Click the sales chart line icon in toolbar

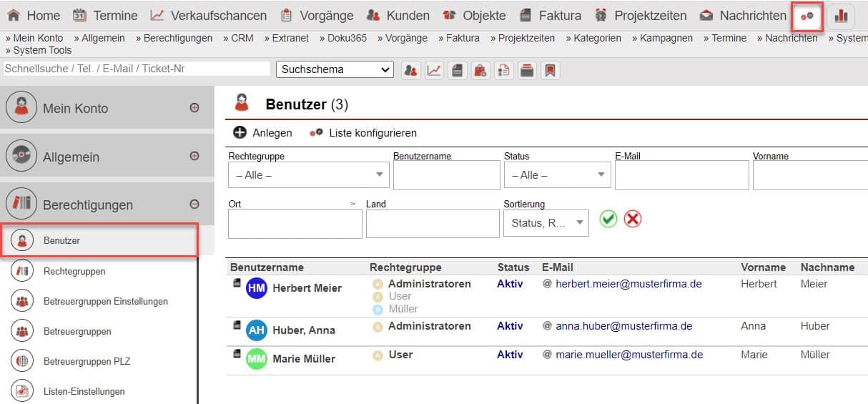pyautogui.click(x=433, y=70)
